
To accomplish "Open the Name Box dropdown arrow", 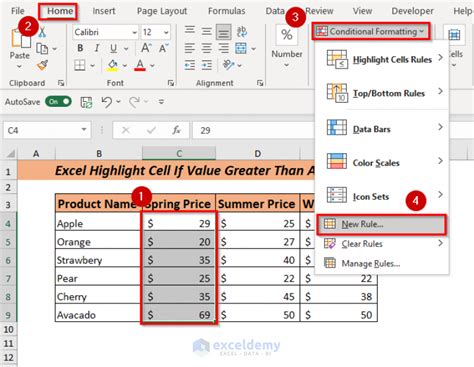I will point(84,130).
